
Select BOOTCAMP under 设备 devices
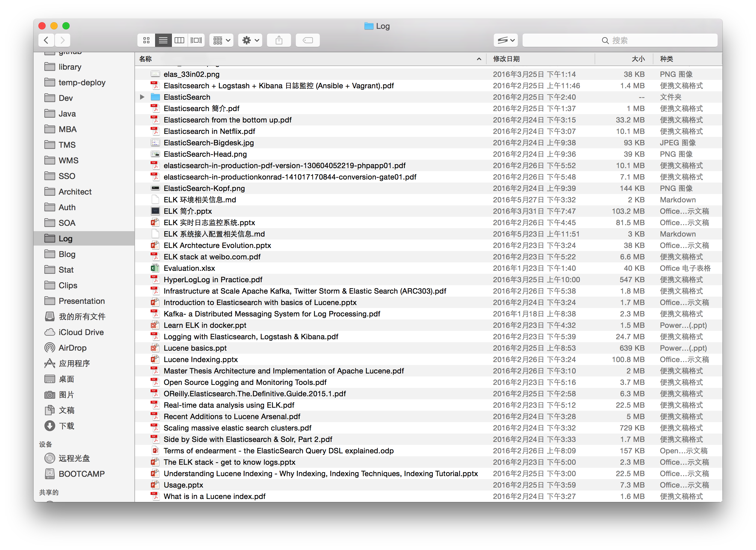[81, 474]
